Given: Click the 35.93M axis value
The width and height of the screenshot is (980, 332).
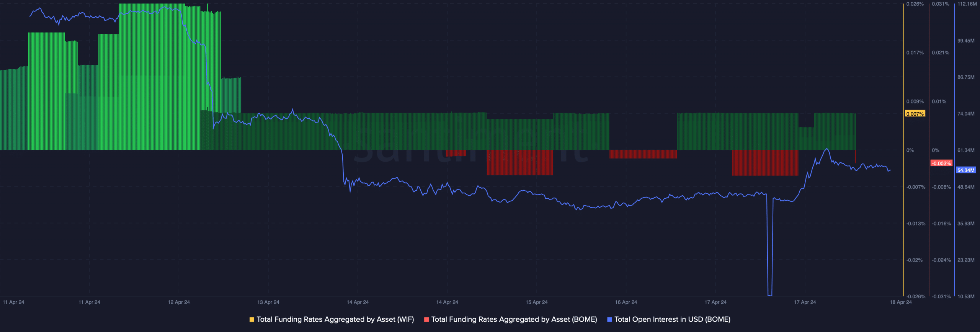Looking at the screenshot, I should coord(966,223).
